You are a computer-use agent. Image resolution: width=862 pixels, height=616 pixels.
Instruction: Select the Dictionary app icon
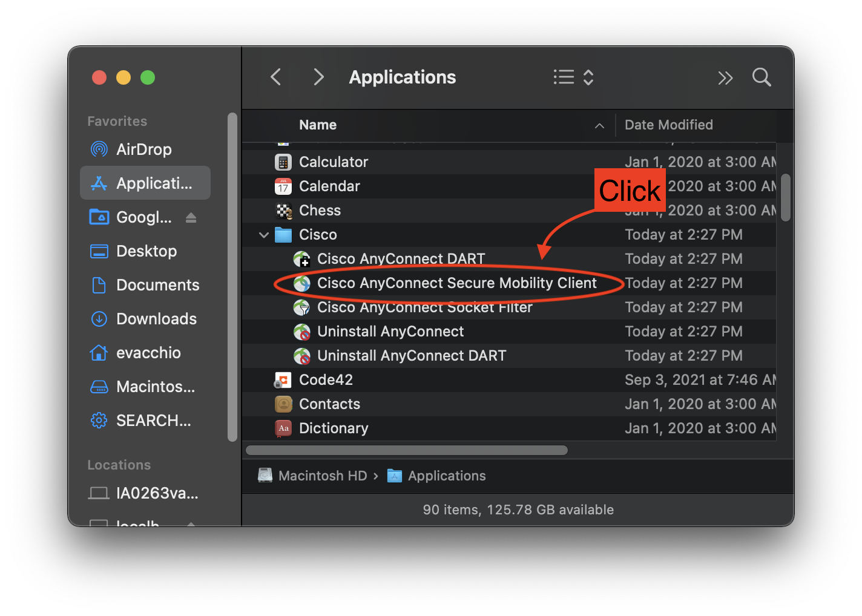[x=283, y=428]
